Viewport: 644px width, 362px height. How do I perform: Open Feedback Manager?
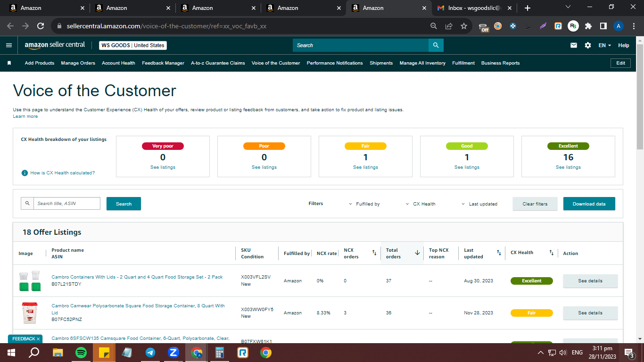pyautogui.click(x=163, y=63)
